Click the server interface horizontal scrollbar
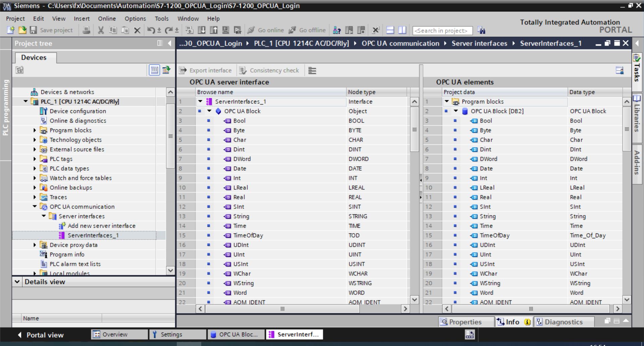Image resolution: width=644 pixels, height=346 pixels. click(x=282, y=308)
